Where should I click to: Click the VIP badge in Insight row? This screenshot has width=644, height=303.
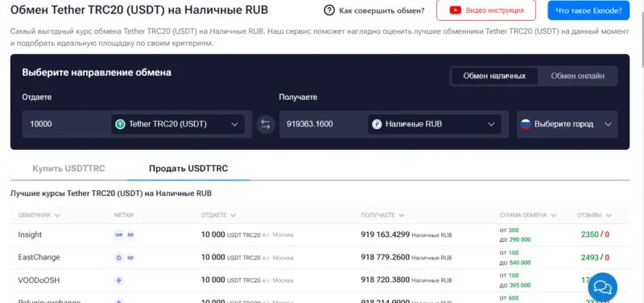[x=118, y=235]
